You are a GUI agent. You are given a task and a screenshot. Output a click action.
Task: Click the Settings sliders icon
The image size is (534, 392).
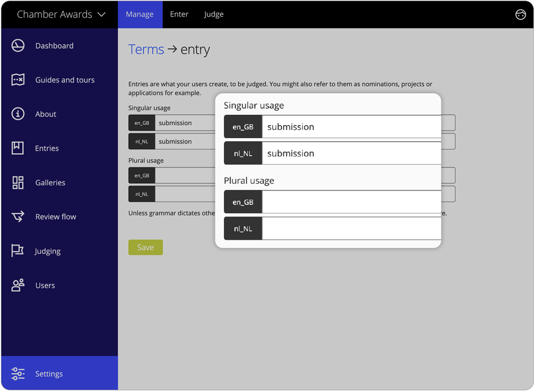(x=18, y=373)
